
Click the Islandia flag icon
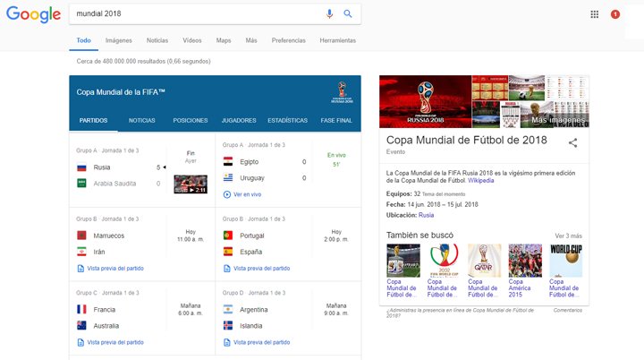(x=228, y=325)
